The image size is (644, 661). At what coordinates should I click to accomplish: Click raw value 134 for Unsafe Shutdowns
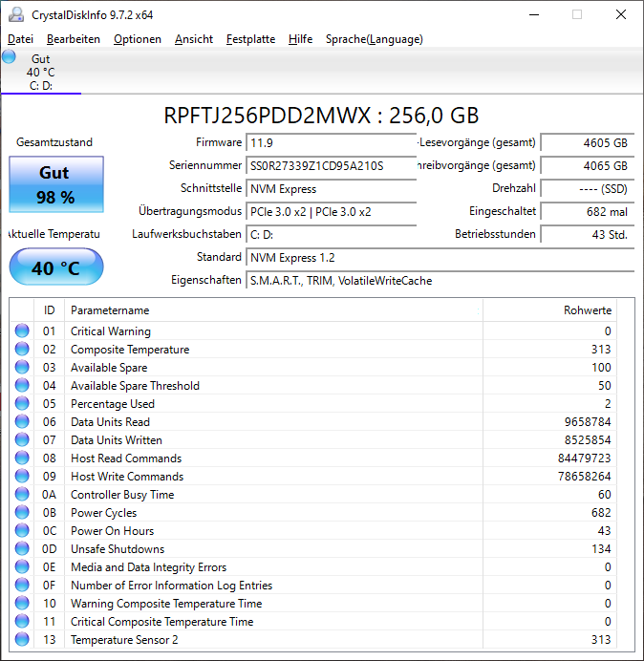pos(601,549)
